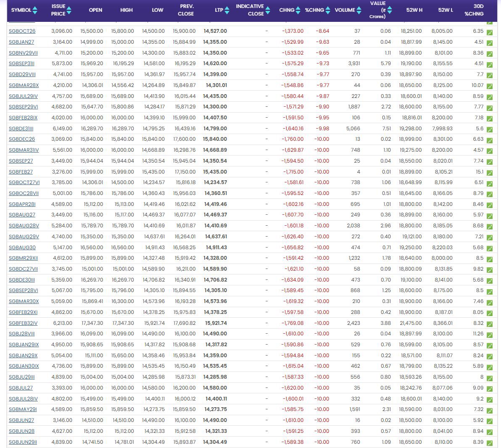Click the 52W L column header
501x448 pixels.
click(446, 10)
